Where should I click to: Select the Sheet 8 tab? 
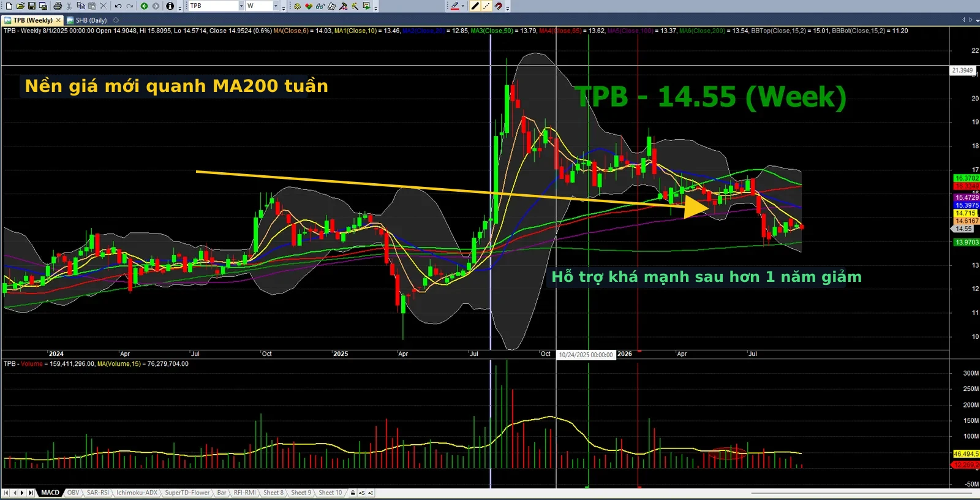(273, 493)
